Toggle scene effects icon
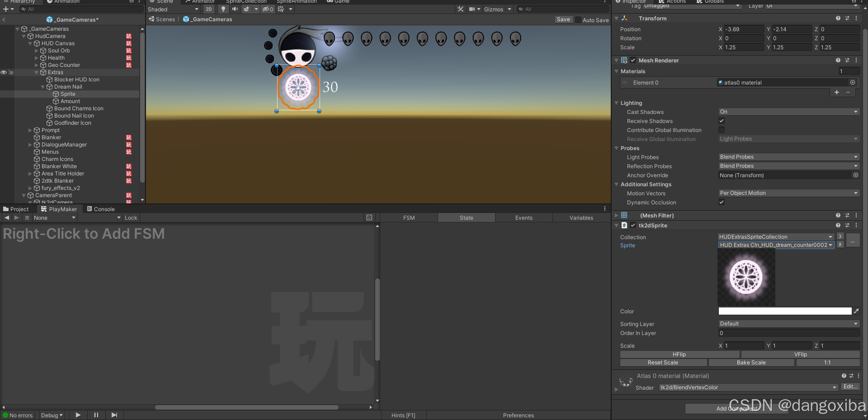Screen dimensions: 868x420 click(246, 9)
